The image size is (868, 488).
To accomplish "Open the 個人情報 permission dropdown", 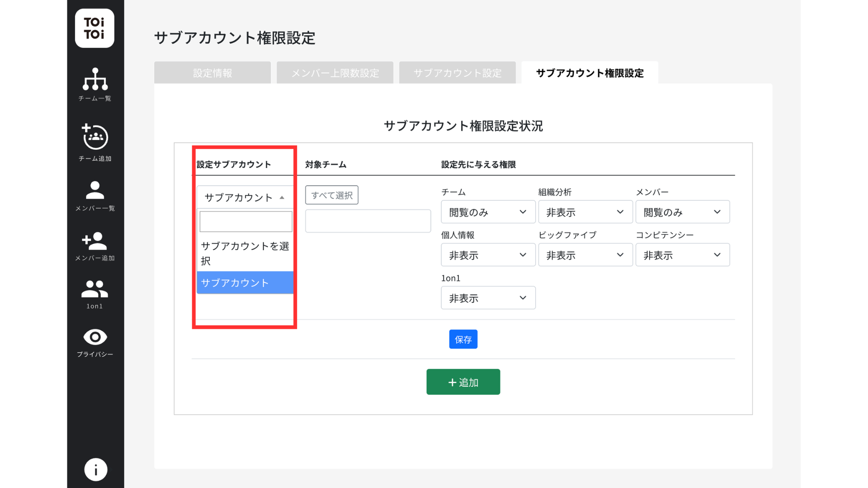I will point(488,255).
